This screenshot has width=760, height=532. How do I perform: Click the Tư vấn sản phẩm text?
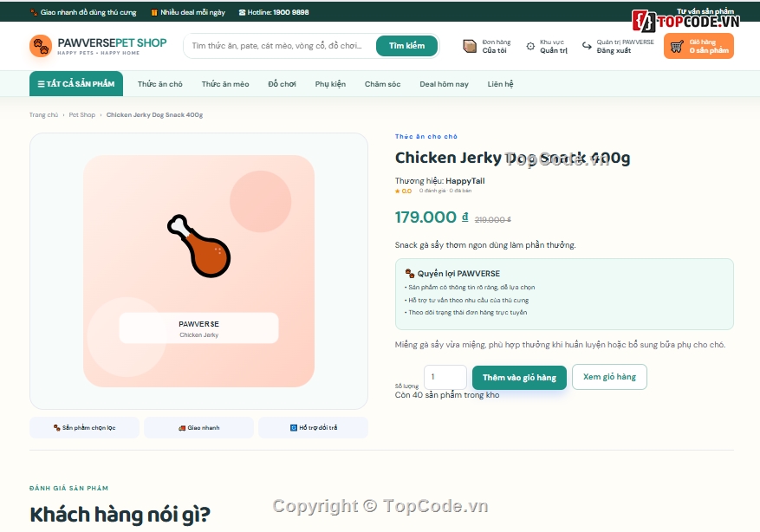click(705, 11)
